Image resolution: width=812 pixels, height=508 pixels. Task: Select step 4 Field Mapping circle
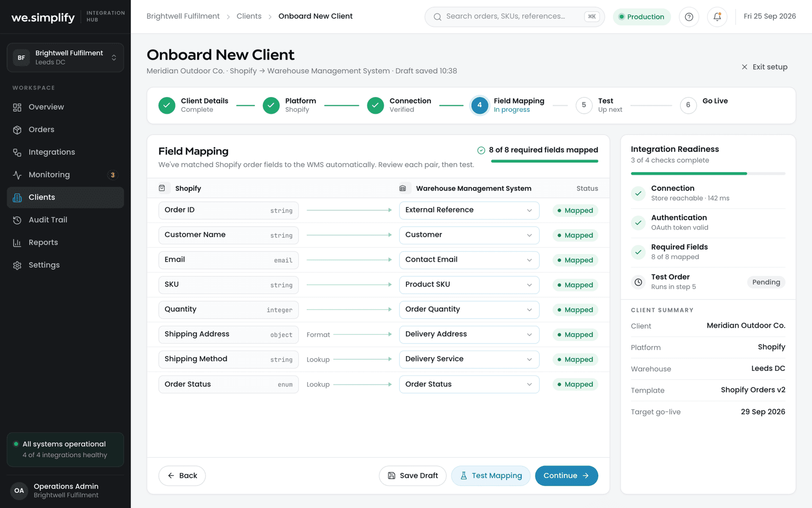[480, 105]
